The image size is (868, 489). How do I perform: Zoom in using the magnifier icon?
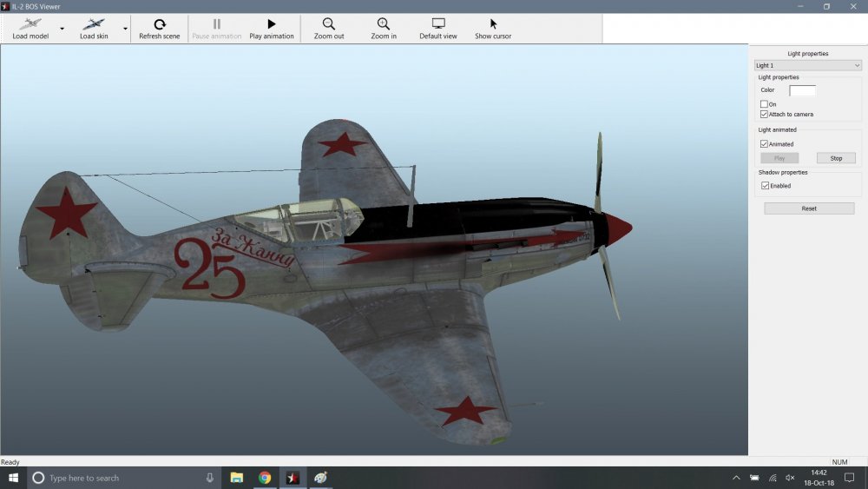pyautogui.click(x=383, y=24)
